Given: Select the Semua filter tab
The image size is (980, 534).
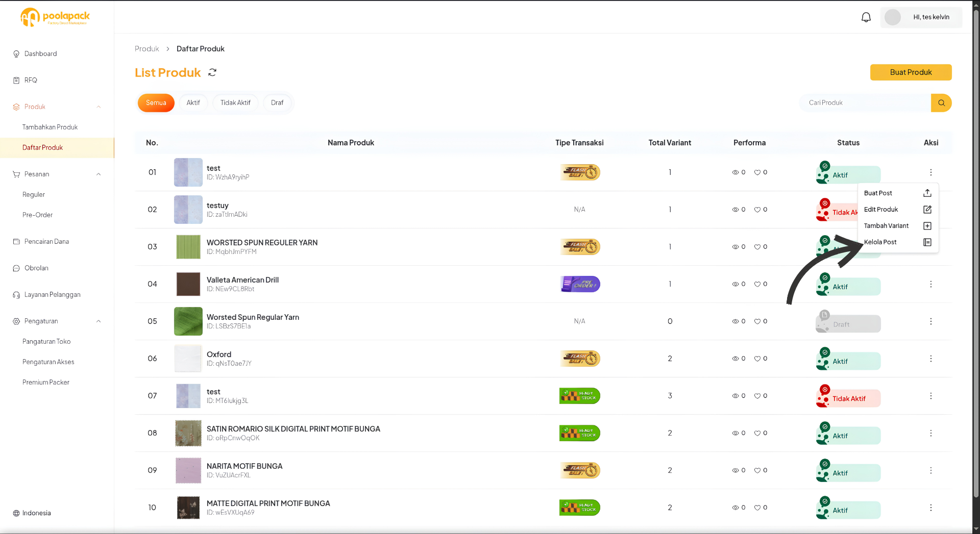Looking at the screenshot, I should 156,103.
